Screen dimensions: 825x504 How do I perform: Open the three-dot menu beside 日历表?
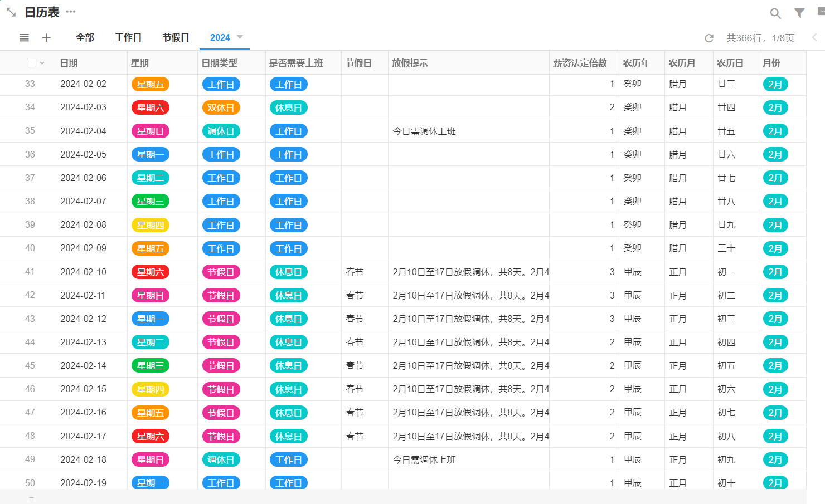pyautogui.click(x=71, y=12)
